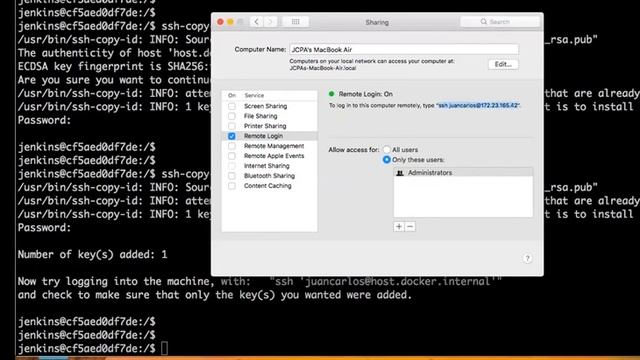This screenshot has width=640, height=360.
Task: Select the Printer Sharing service row
Action: [269, 126]
